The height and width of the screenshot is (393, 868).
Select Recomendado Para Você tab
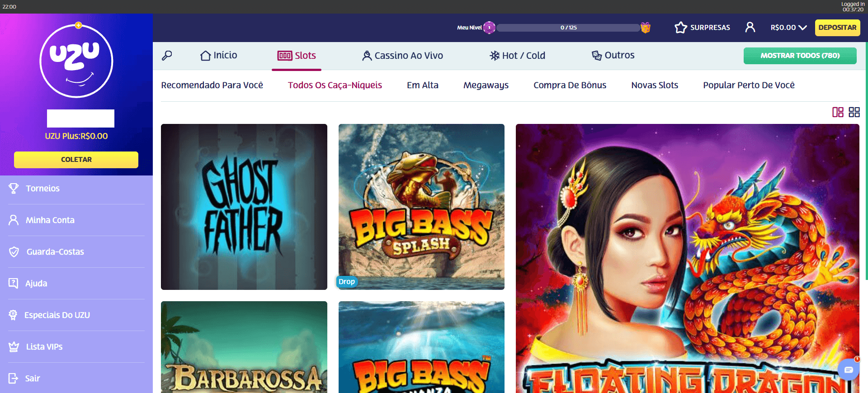coord(212,85)
